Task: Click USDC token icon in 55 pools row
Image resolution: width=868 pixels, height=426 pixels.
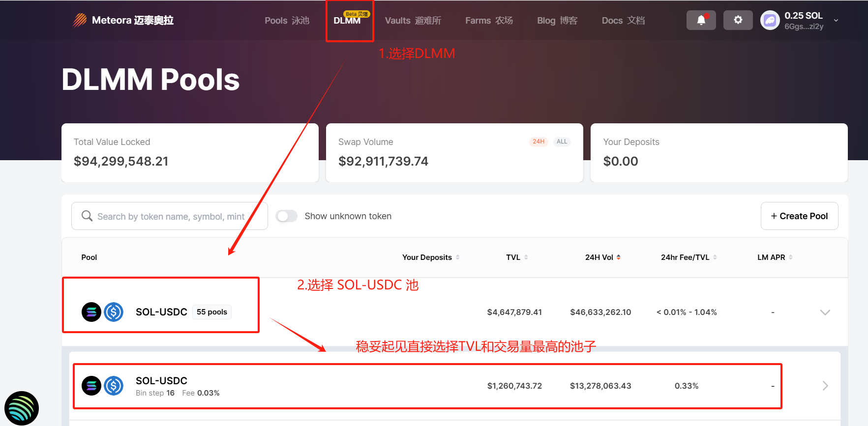Action: coord(114,312)
